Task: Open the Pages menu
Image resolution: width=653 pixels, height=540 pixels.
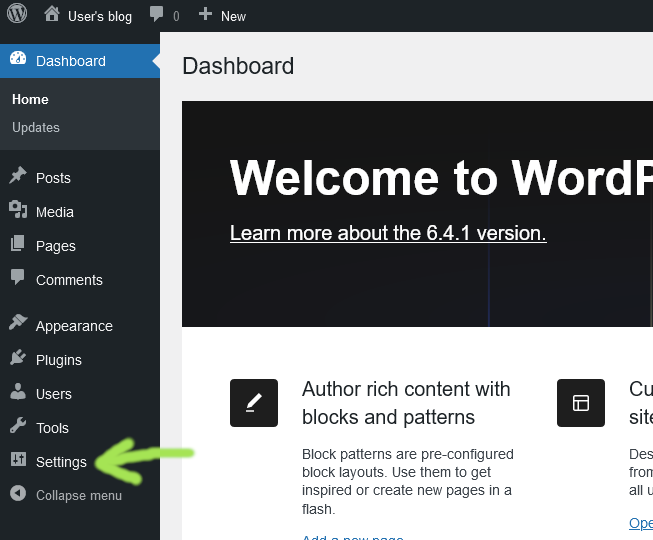Action: [56, 246]
